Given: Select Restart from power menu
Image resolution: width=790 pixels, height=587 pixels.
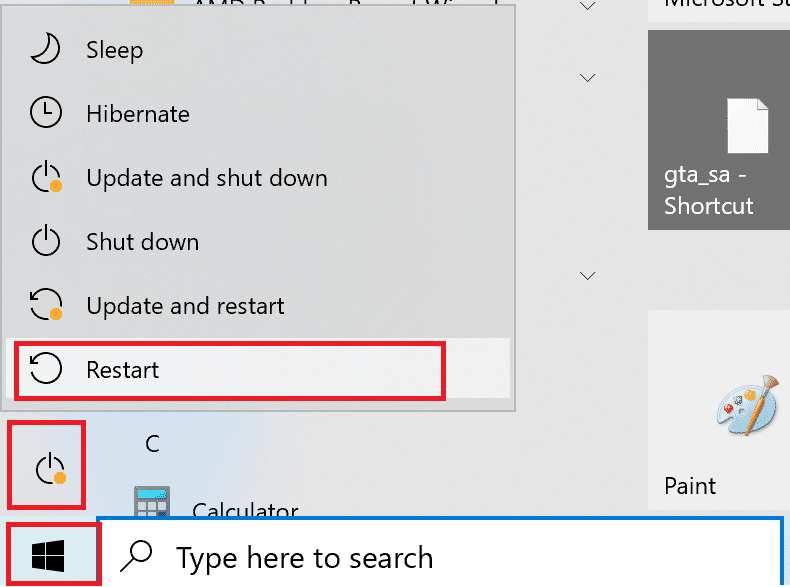Looking at the screenshot, I should click(x=123, y=370).
